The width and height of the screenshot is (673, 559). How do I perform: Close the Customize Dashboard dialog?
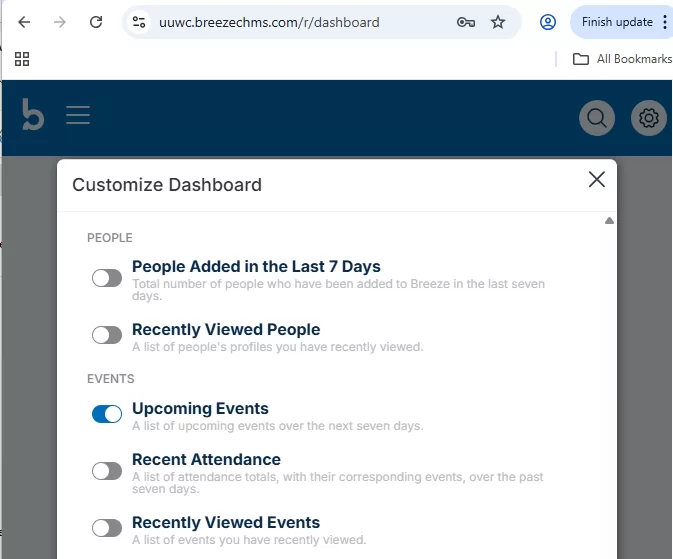(597, 180)
